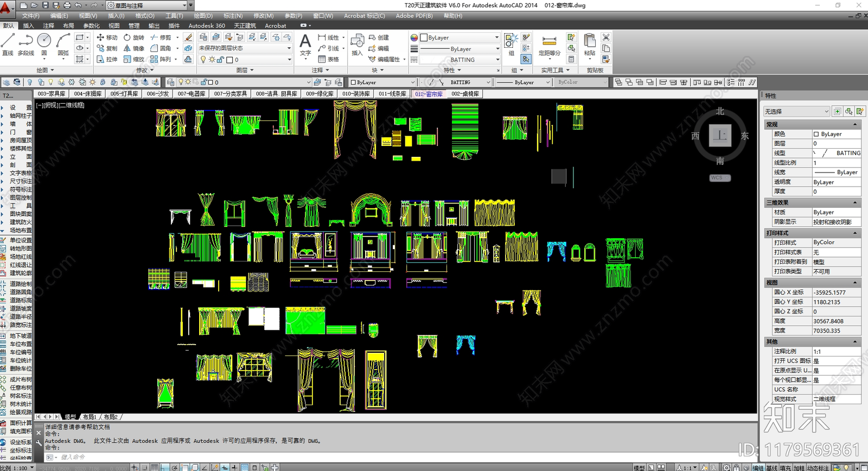Toggle layer 0 lock icon in ribbon
The image size is (868, 471).
[221, 60]
